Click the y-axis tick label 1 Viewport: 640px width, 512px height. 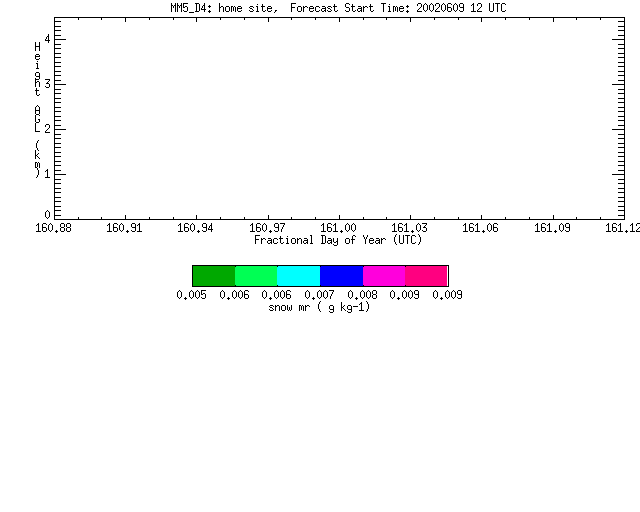tap(47, 174)
